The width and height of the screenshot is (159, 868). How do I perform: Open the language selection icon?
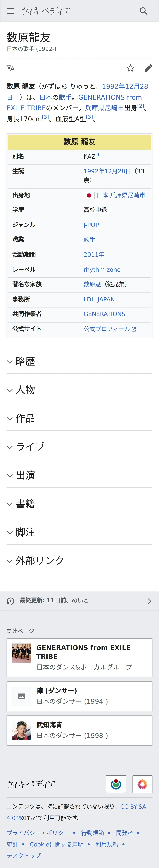(11, 68)
